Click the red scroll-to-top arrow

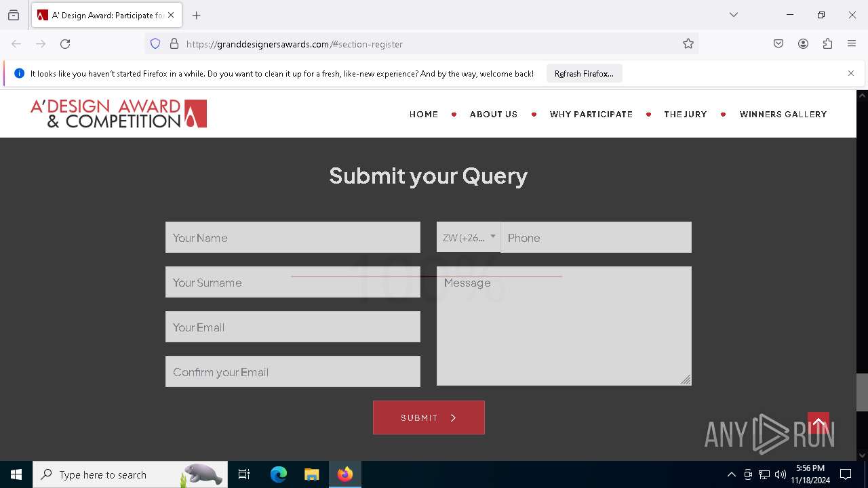pyautogui.click(x=818, y=424)
